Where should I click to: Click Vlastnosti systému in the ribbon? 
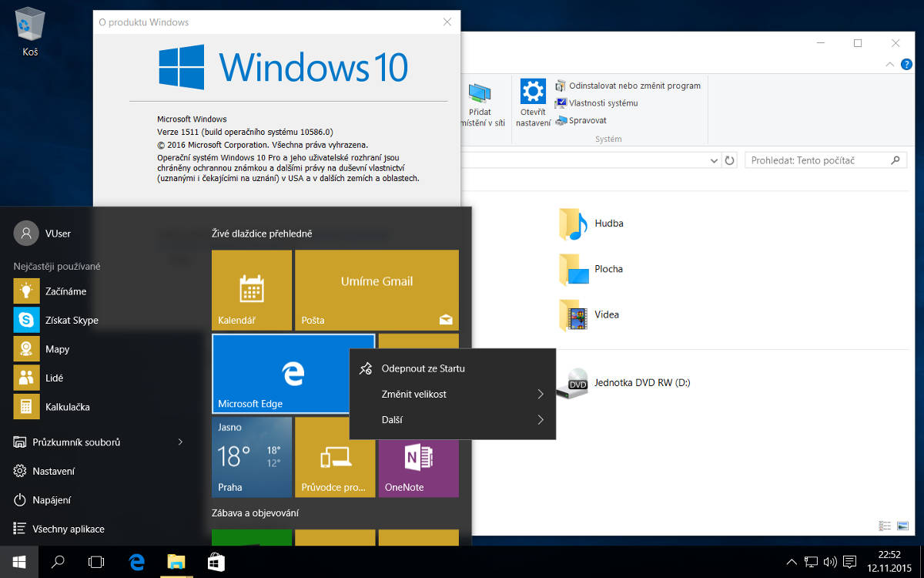(597, 103)
